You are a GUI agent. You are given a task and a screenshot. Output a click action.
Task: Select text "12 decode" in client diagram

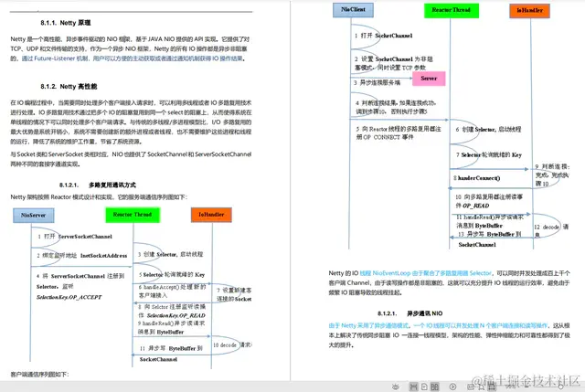(x=547, y=227)
